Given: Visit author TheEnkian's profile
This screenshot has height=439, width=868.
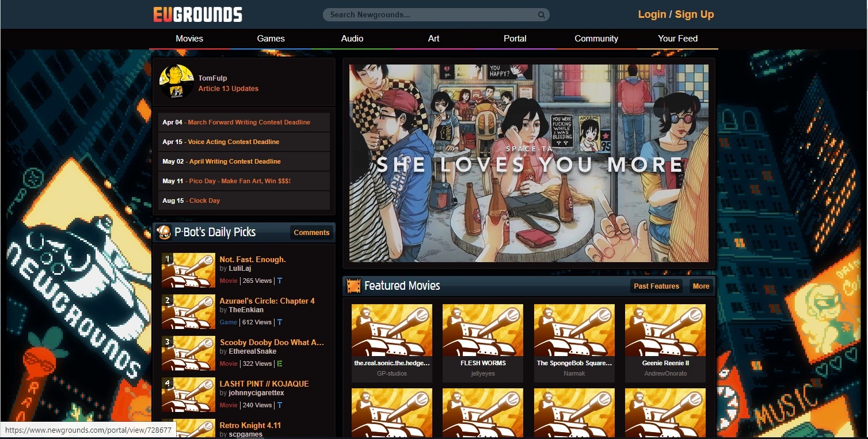Looking at the screenshot, I should click(246, 310).
